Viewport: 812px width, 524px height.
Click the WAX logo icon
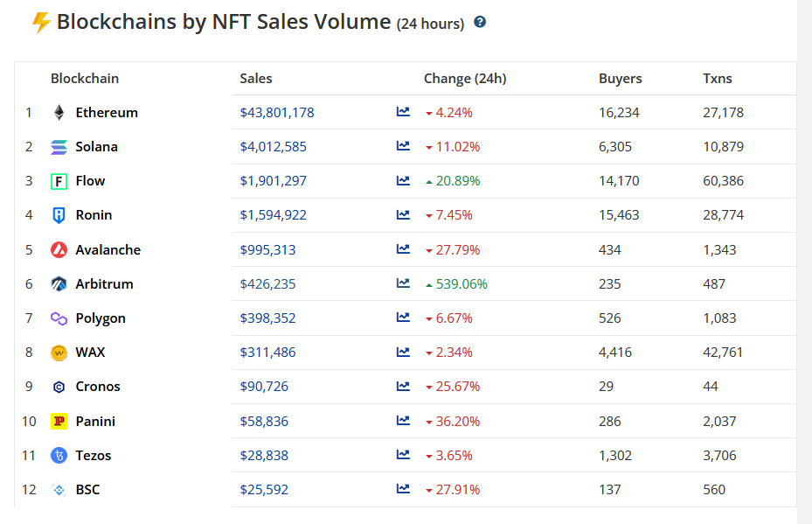58,352
